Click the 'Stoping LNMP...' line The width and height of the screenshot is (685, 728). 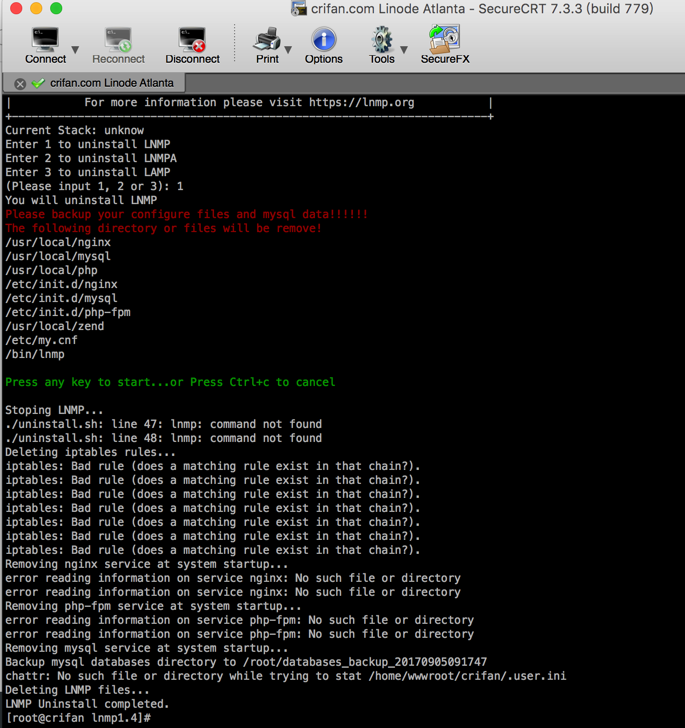click(54, 410)
